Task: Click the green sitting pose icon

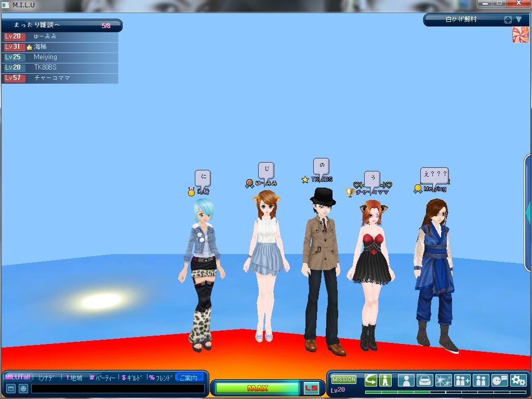Action: (x=385, y=380)
